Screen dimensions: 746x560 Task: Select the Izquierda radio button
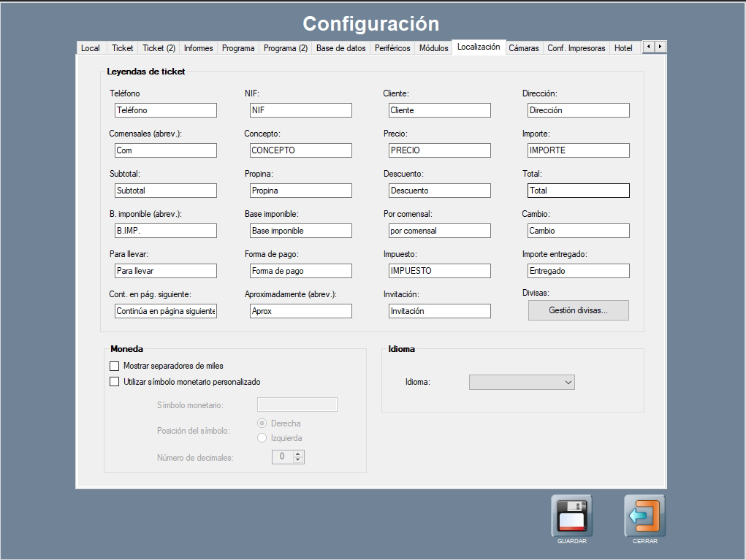pyautogui.click(x=262, y=438)
